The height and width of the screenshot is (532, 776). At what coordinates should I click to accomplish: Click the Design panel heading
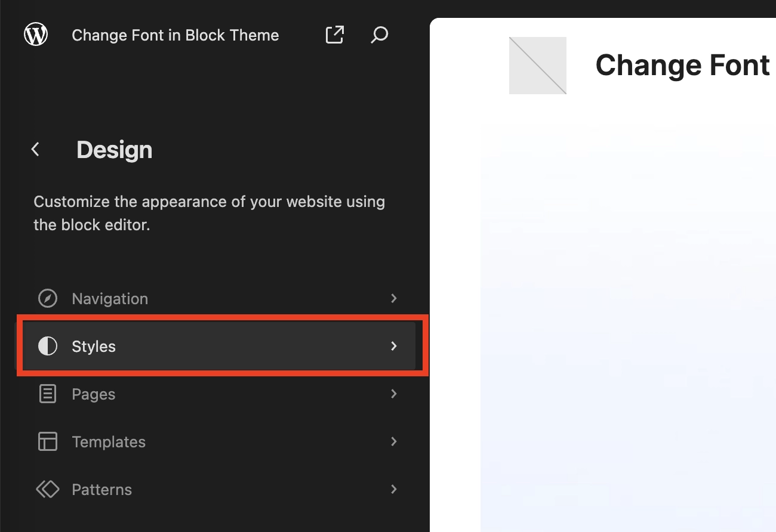115,150
